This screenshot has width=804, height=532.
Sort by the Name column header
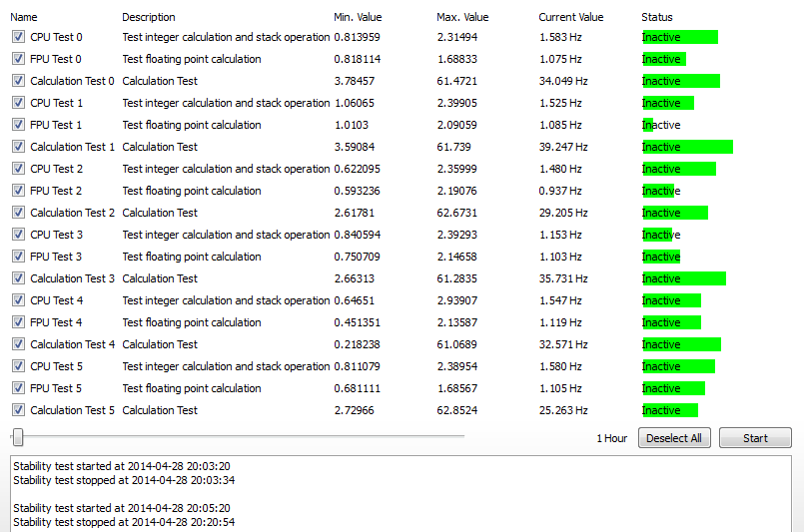tap(24, 17)
